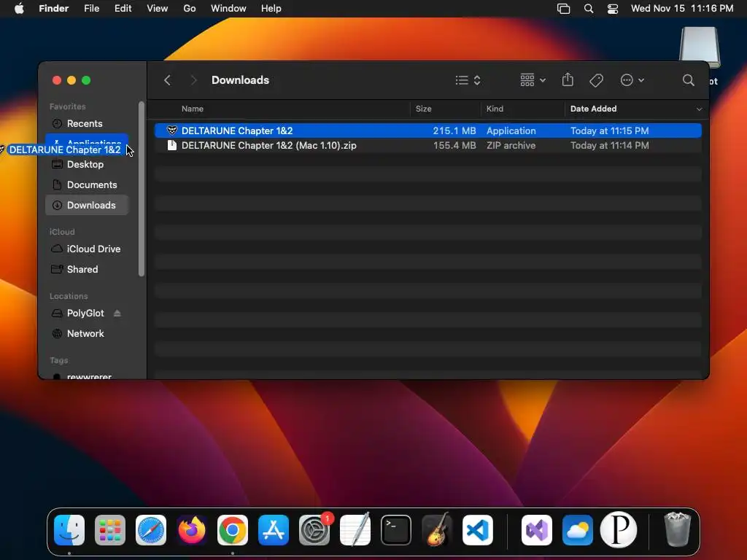Screen dimensions: 747x560
Task: Open Launchpad from the Dock
Action: point(110,530)
